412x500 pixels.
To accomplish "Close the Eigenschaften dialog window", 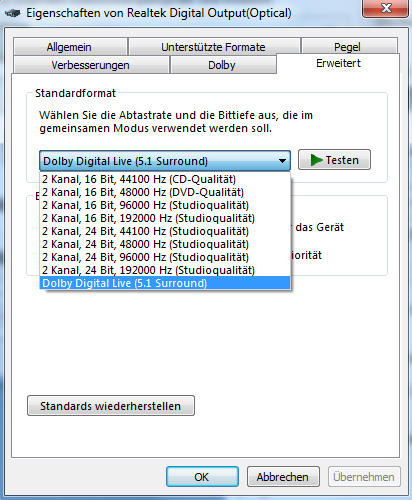I will (x=385, y=8).
